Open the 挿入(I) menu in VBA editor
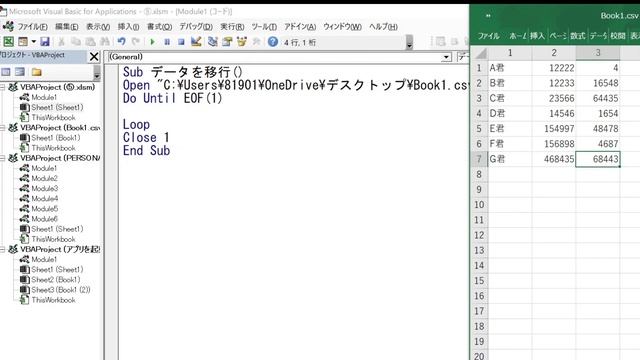This screenshot has height=360, width=640. pyautogui.click(x=128, y=27)
